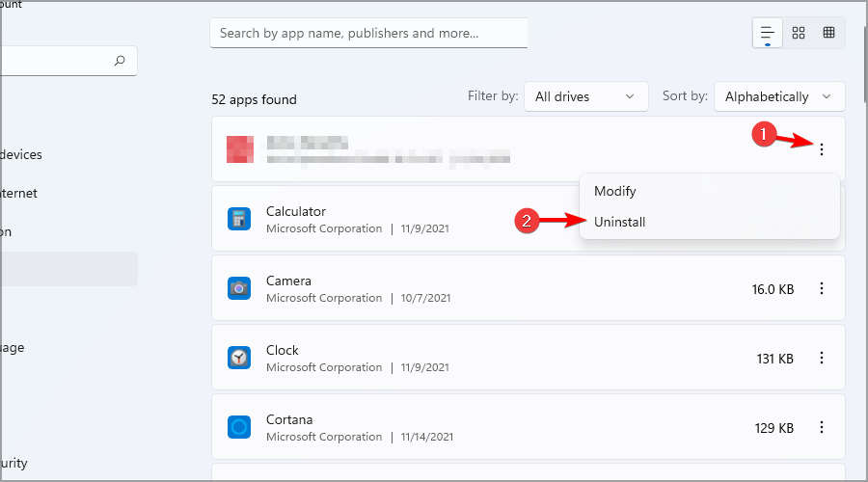The width and height of the screenshot is (868, 482).
Task: Switch to grid view layout icon
Action: pyautogui.click(x=799, y=33)
